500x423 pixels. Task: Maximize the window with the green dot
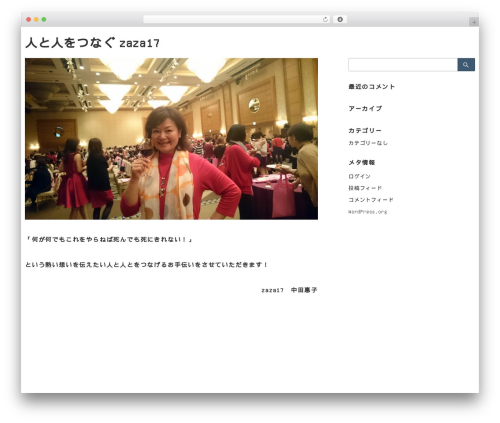click(x=44, y=20)
